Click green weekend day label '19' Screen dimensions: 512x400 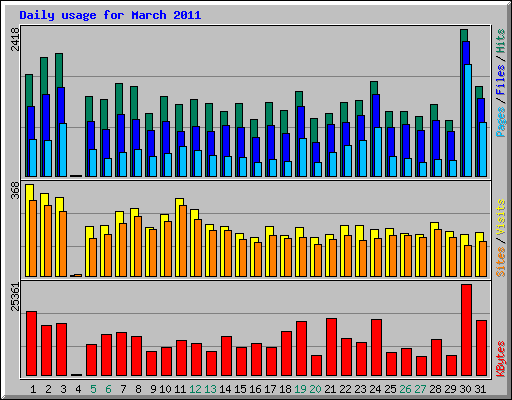coord(300,389)
